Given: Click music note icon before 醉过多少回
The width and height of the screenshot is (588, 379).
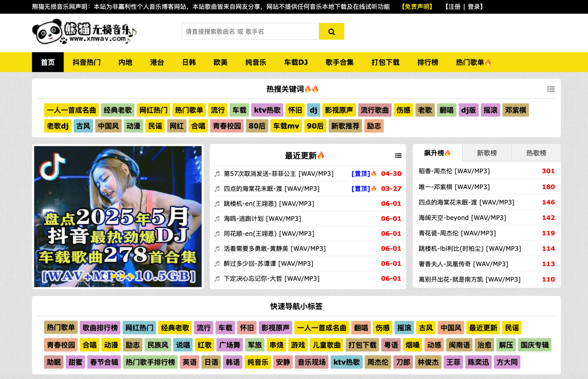Looking at the screenshot, I should click(x=217, y=264).
